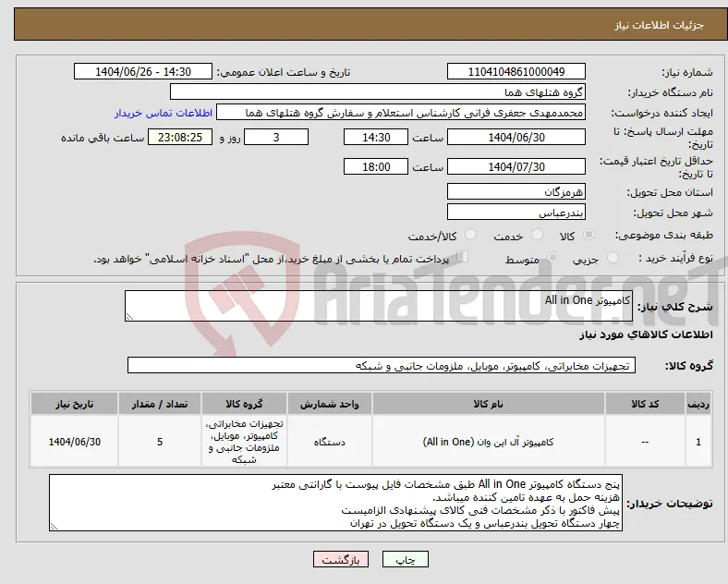Image resolution: width=728 pixels, height=584 pixels.
Task: Click the item code cell showing --
Action: 645,442
